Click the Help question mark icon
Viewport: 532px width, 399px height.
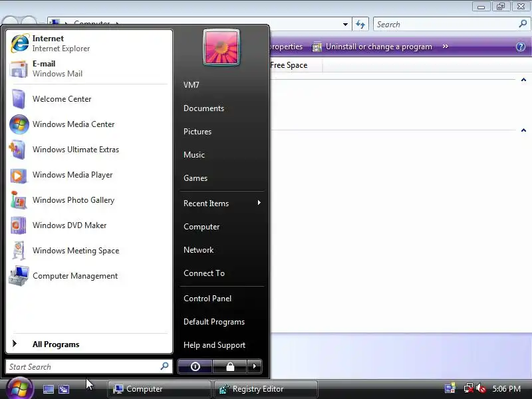521,47
